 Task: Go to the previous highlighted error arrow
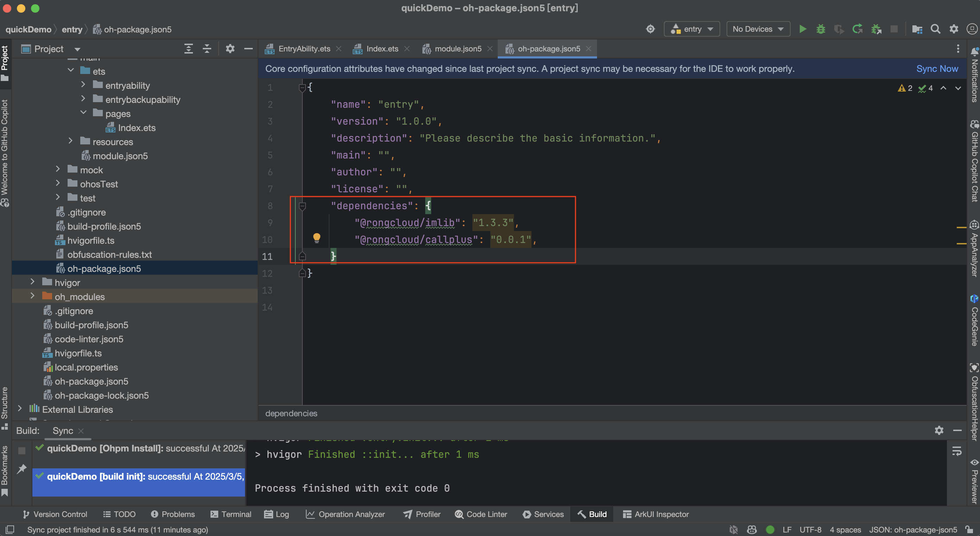pos(943,88)
